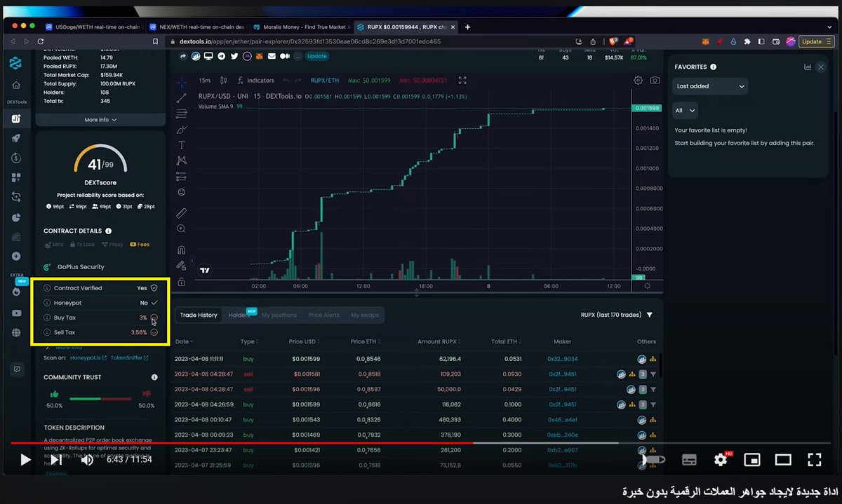Viewport: 842px width, 504px height.
Task: Open candle chart-style selector
Action: click(x=224, y=81)
